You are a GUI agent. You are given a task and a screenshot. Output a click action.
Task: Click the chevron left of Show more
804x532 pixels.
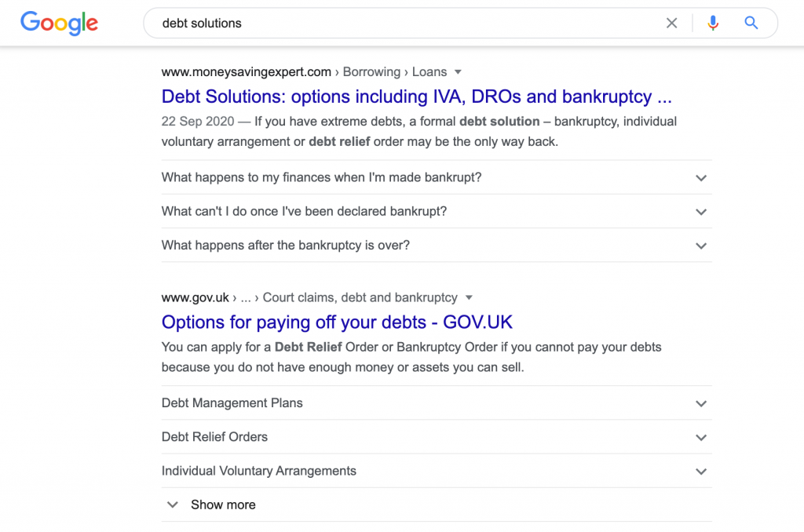coord(173,505)
